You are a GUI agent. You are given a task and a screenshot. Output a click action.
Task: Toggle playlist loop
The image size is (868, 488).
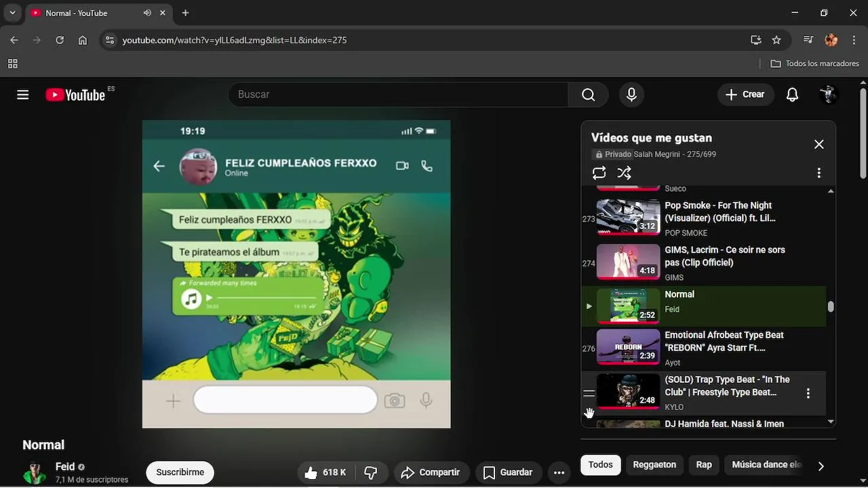[x=599, y=173]
